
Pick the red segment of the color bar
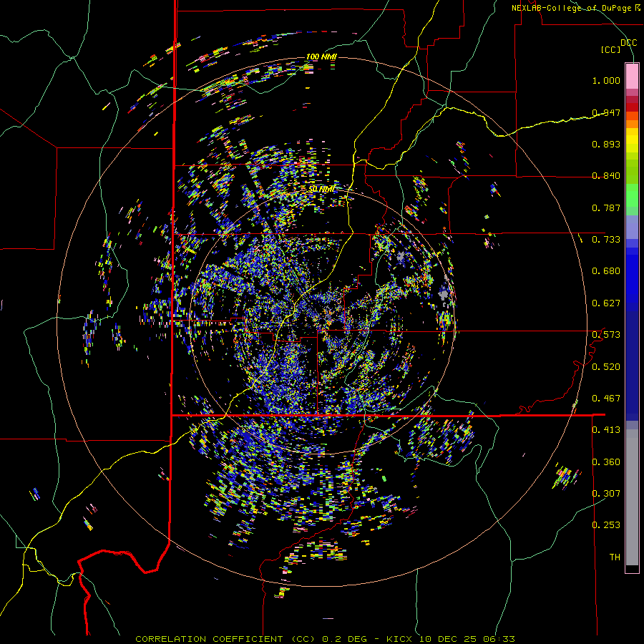pos(632,107)
